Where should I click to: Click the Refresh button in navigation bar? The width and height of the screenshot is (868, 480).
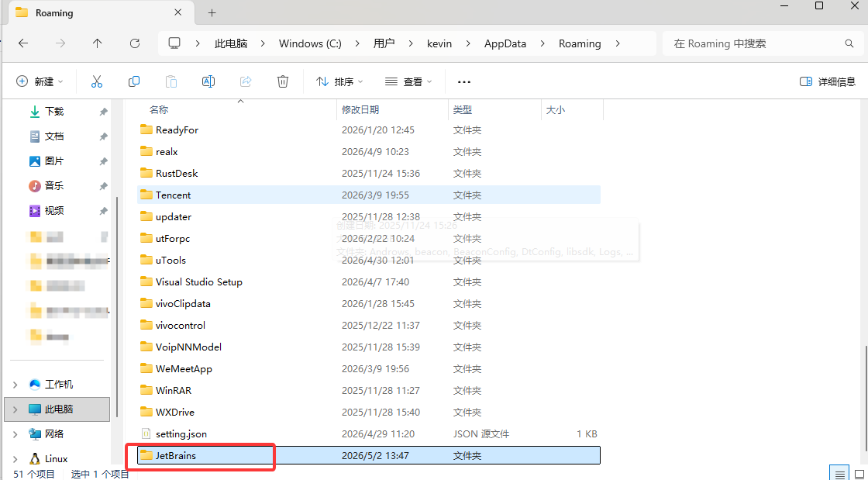tap(135, 43)
